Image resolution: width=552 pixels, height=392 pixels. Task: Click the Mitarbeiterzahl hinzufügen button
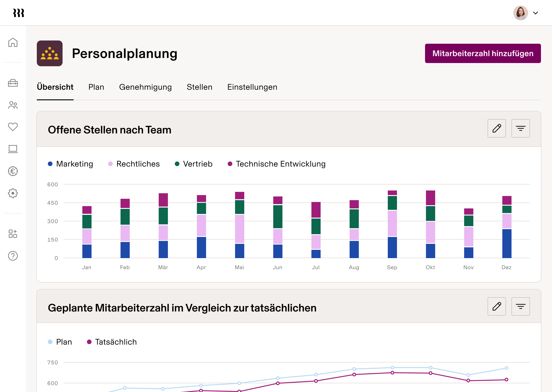[x=483, y=53]
